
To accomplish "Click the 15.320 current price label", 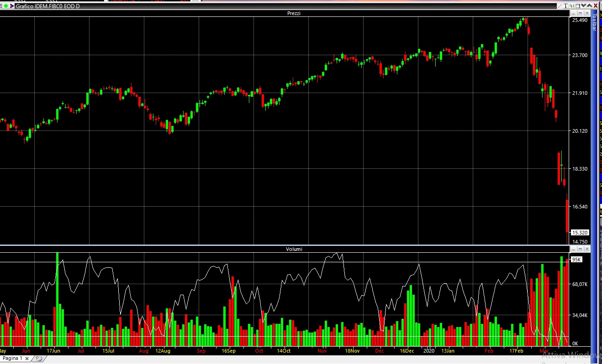I will tap(580, 232).
